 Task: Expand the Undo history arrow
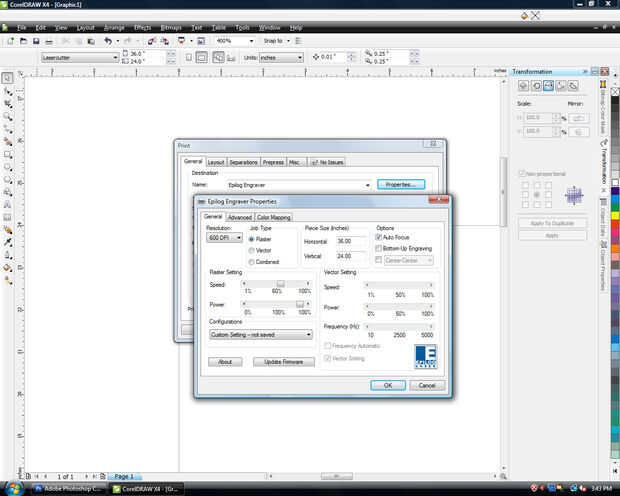[x=117, y=41]
